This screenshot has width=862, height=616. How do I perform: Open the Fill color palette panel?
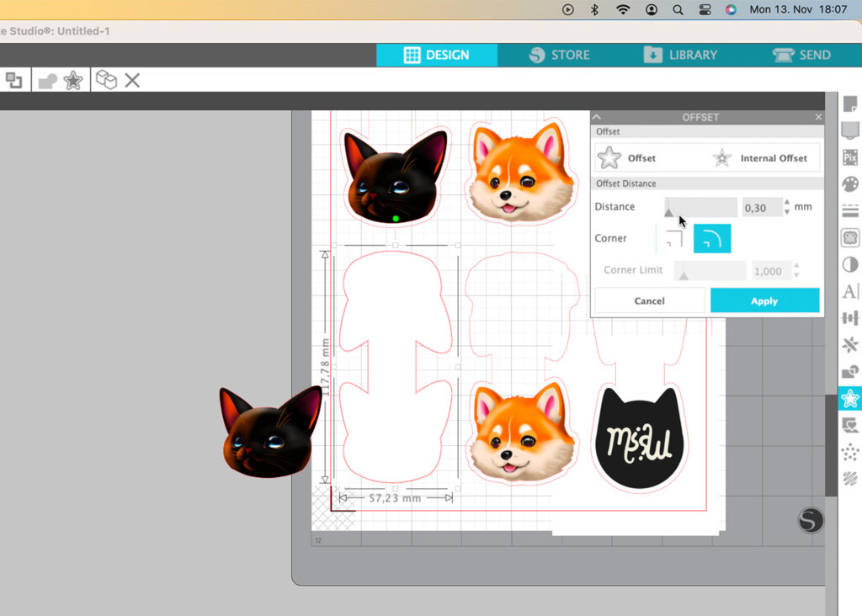(850, 184)
